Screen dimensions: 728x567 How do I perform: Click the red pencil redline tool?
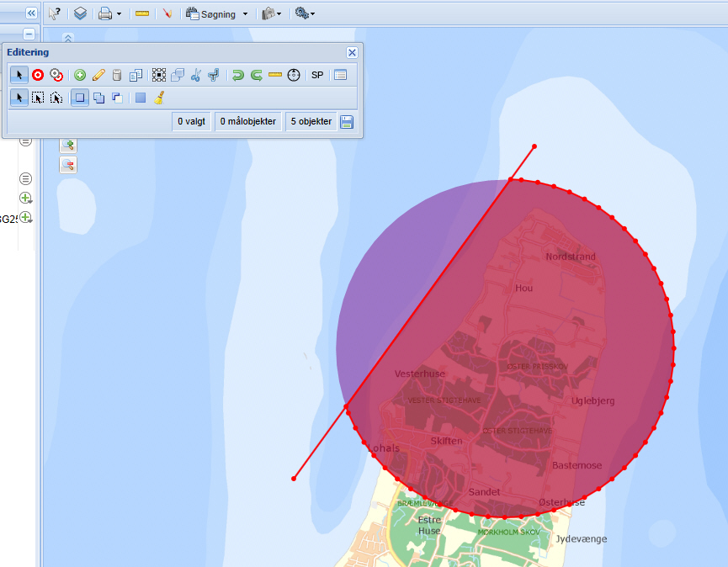(x=167, y=14)
